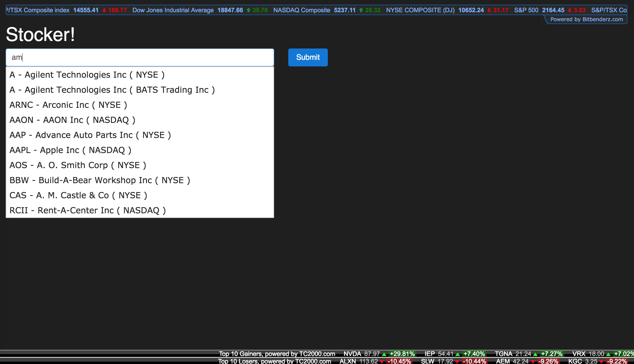
Task: Choose ARNC - Arconic Inc suggestion
Action: 68,105
